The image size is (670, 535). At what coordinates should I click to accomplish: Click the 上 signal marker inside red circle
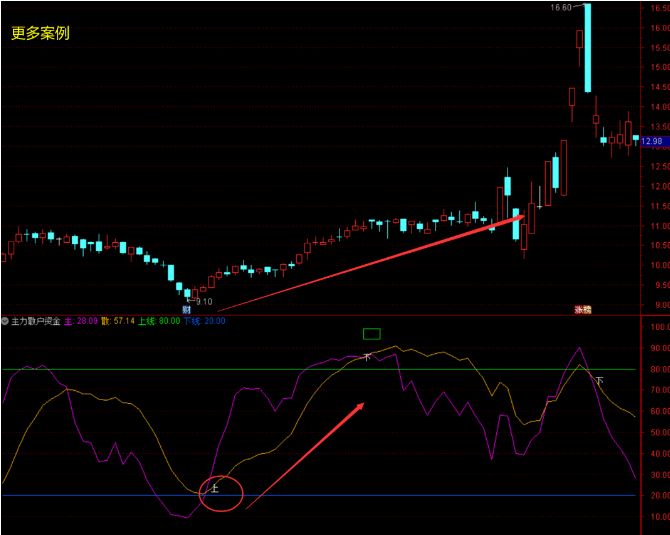tap(214, 489)
